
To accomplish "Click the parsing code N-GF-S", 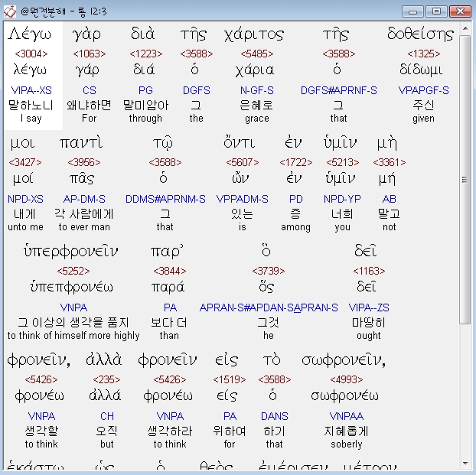I will point(257,90).
